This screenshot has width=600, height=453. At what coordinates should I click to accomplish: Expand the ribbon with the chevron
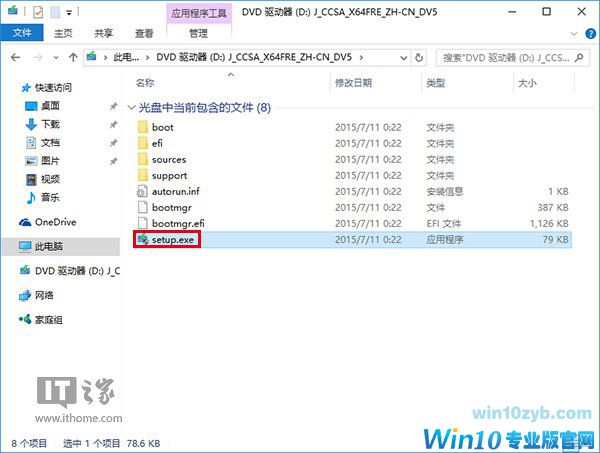click(574, 34)
